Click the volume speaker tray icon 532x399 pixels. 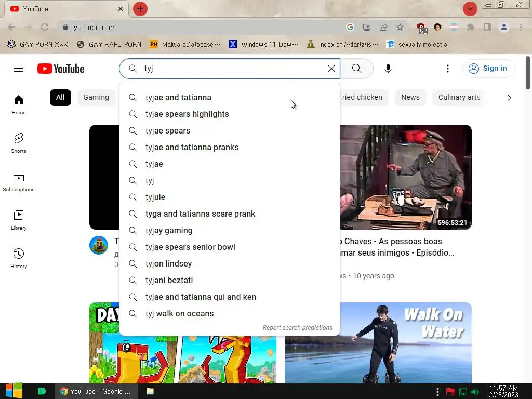tap(475, 392)
